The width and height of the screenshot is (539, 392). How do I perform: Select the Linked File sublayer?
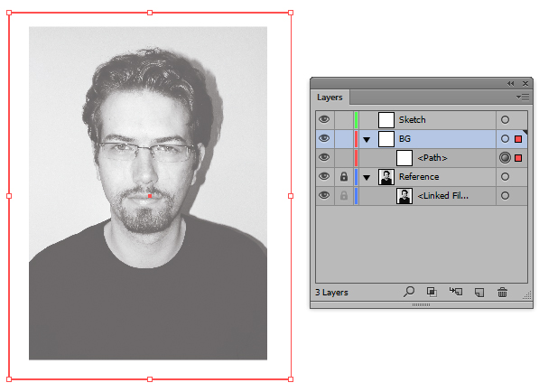pos(442,196)
